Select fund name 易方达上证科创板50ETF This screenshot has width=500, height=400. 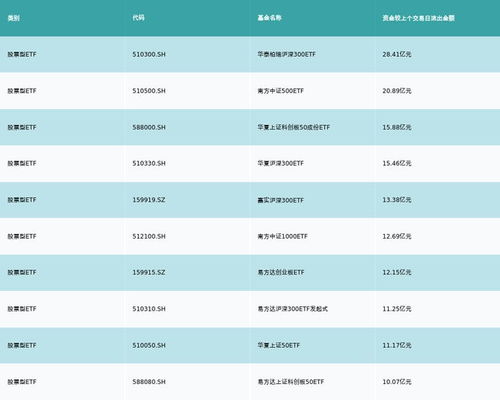(x=291, y=382)
